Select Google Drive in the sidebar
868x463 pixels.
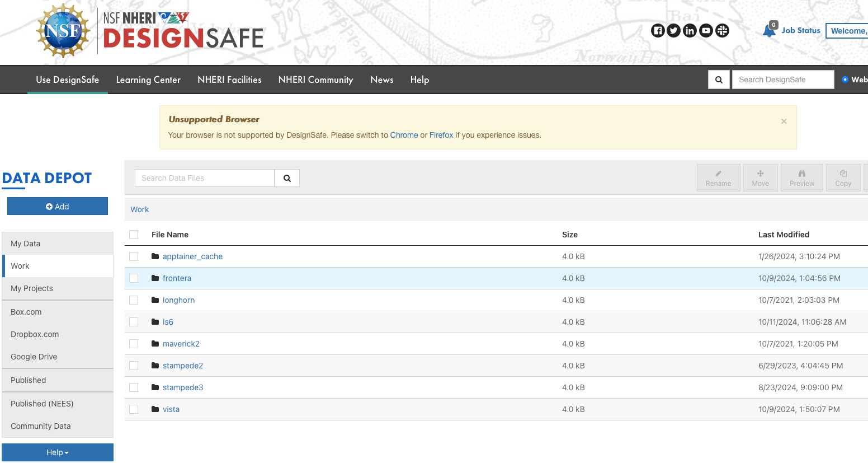tap(58, 357)
